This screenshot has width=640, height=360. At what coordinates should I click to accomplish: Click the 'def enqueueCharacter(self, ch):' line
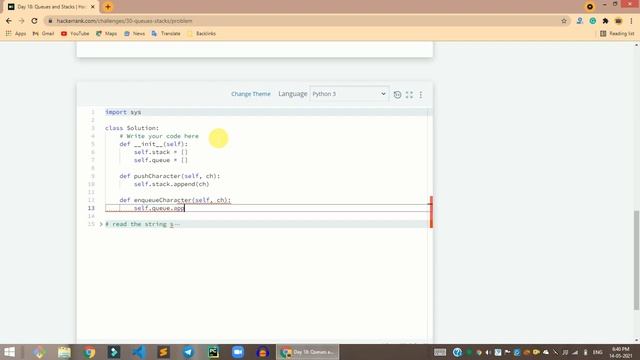(x=175, y=200)
